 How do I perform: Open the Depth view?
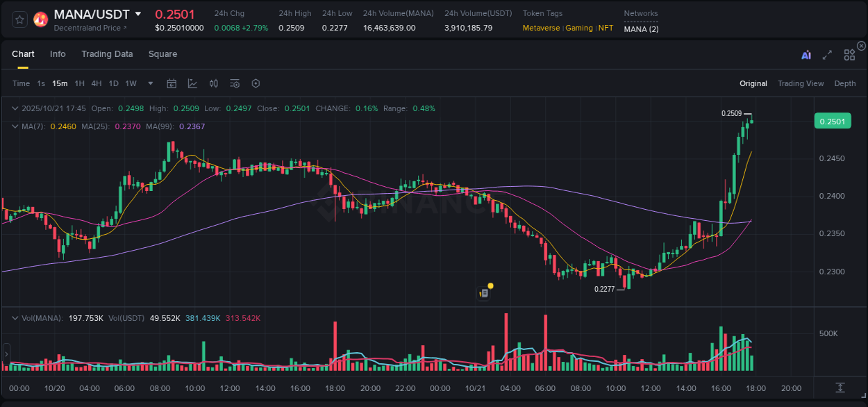tap(844, 83)
